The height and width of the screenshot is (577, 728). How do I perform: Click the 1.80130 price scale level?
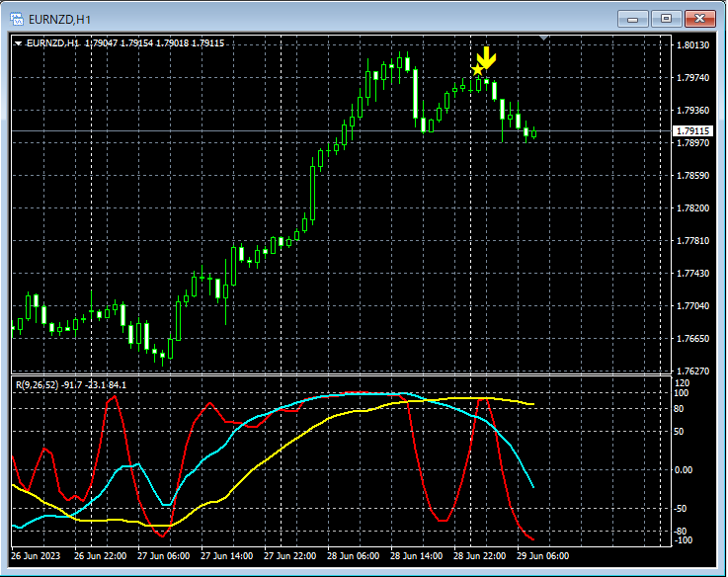(x=692, y=45)
